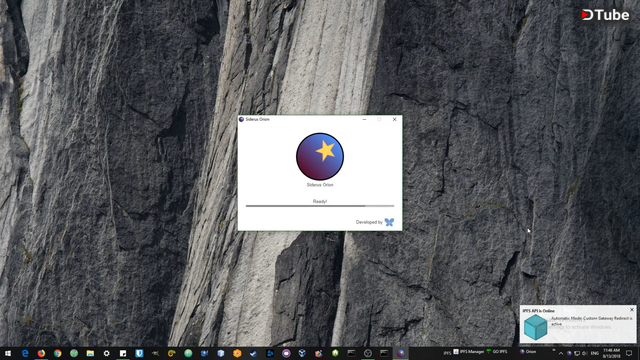Open Steam from the taskbar

point(253,353)
